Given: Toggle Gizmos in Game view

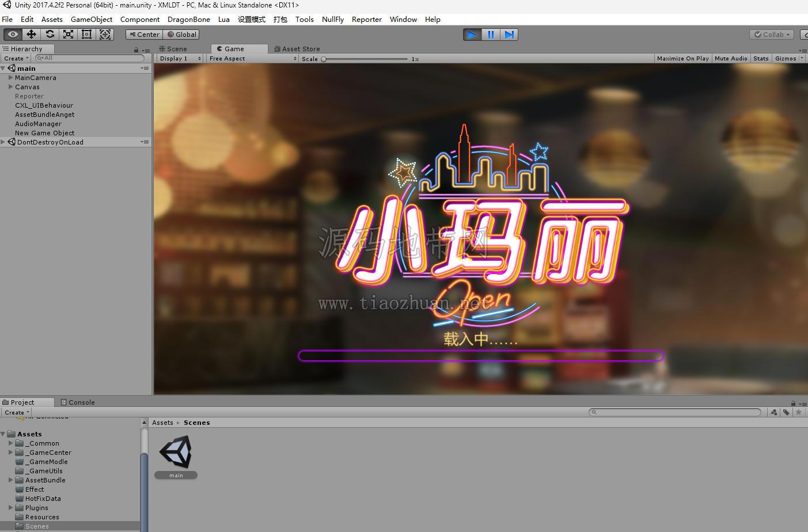Looking at the screenshot, I should 786,58.
